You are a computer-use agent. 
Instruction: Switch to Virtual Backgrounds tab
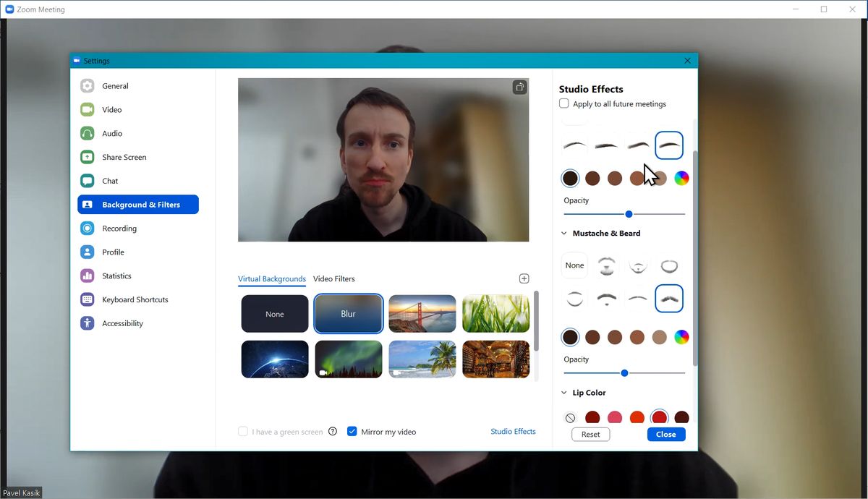[272, 278]
